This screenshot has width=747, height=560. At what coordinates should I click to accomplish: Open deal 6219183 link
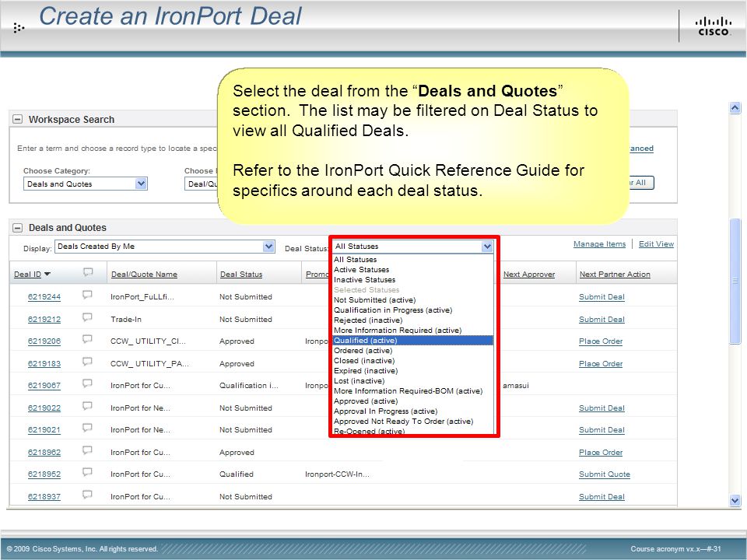[x=44, y=363]
